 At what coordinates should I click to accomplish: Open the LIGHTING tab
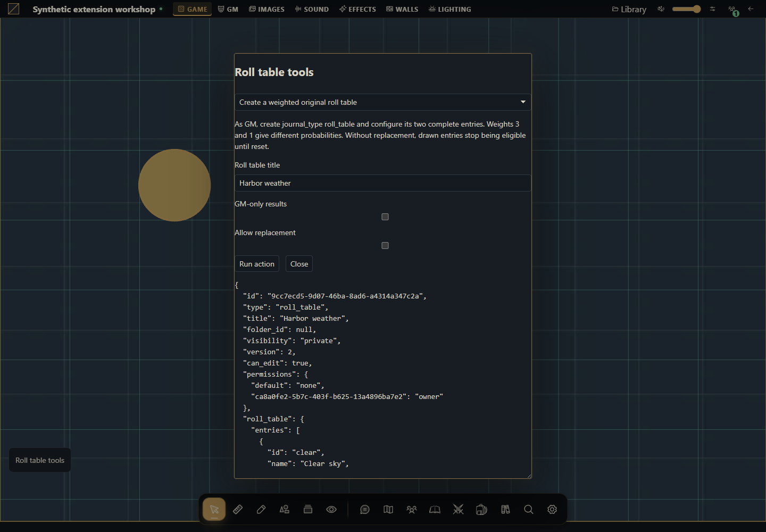(450, 9)
